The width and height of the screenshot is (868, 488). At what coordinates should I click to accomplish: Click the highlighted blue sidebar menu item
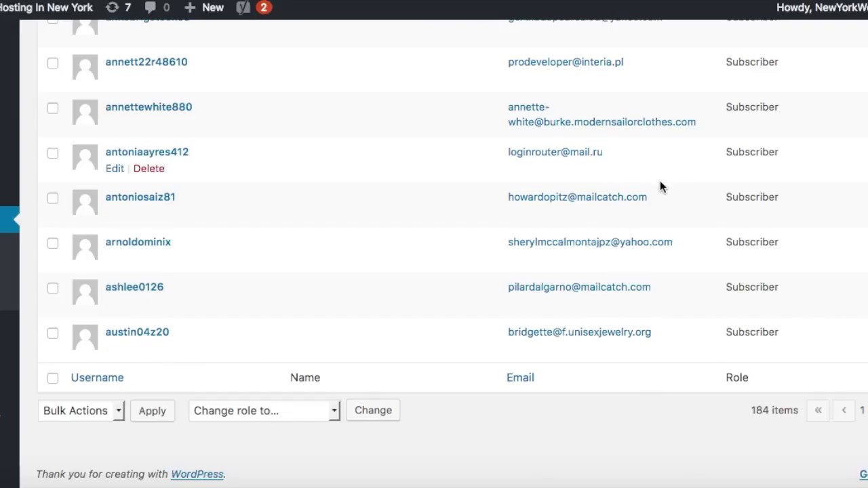click(x=9, y=220)
